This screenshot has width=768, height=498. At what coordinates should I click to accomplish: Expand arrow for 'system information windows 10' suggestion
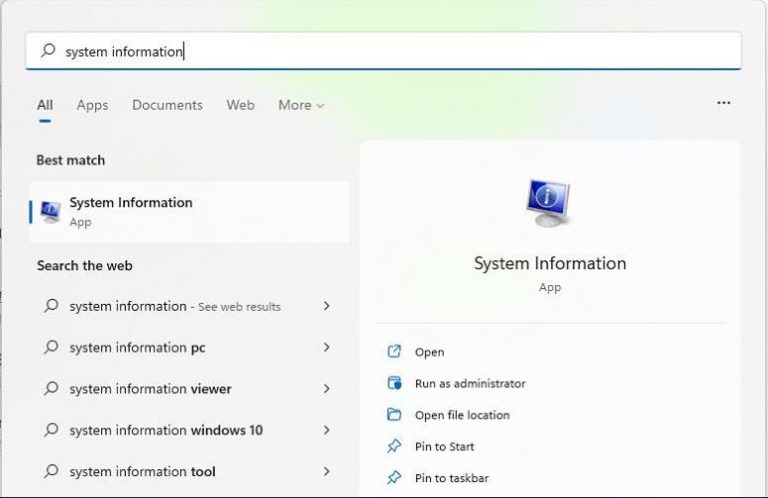pyautogui.click(x=326, y=430)
